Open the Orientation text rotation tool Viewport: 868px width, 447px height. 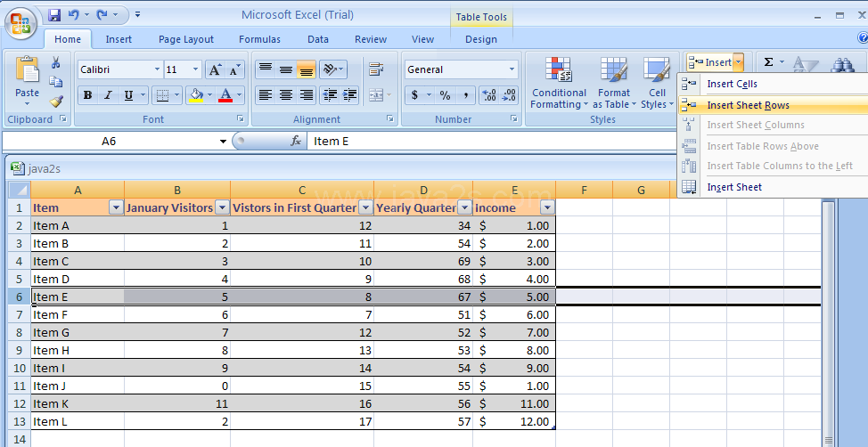[x=333, y=69]
